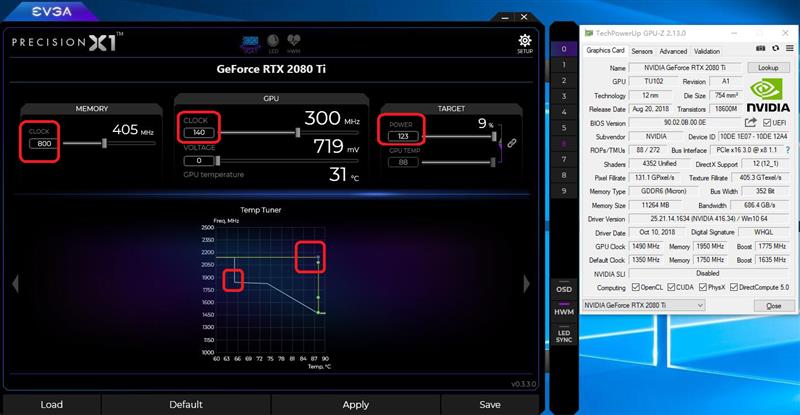
Task: Open the GPU-Z hamburger menu icon
Action: tap(790, 48)
